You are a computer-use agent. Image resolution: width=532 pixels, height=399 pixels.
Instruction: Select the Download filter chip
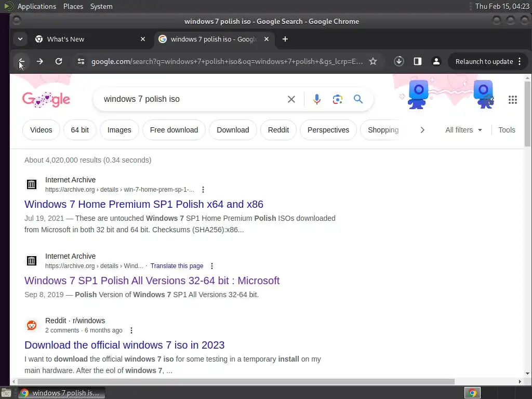click(x=233, y=130)
